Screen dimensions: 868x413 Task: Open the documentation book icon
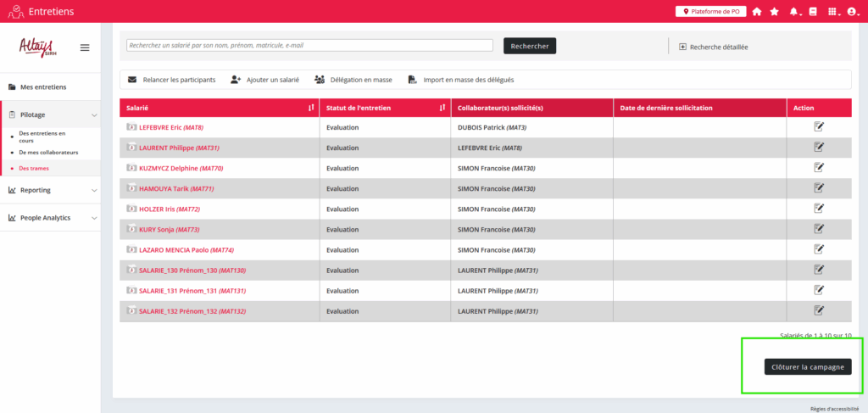click(x=813, y=12)
